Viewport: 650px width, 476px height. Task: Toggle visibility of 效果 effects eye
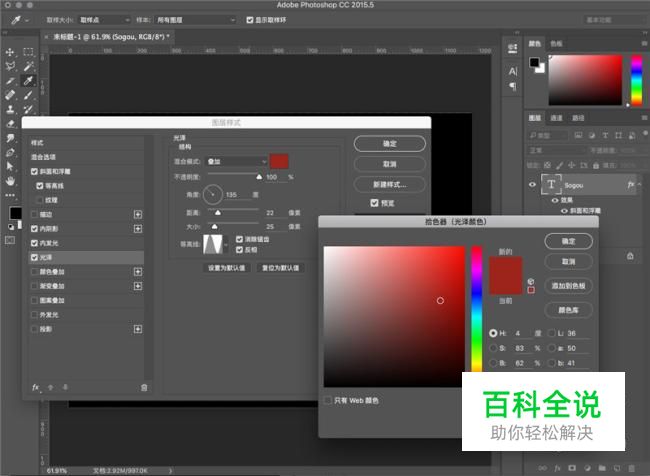[555, 200]
